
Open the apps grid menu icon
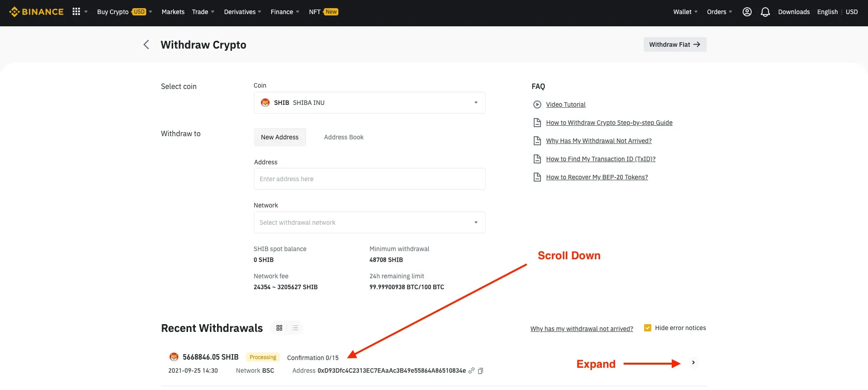[76, 12]
